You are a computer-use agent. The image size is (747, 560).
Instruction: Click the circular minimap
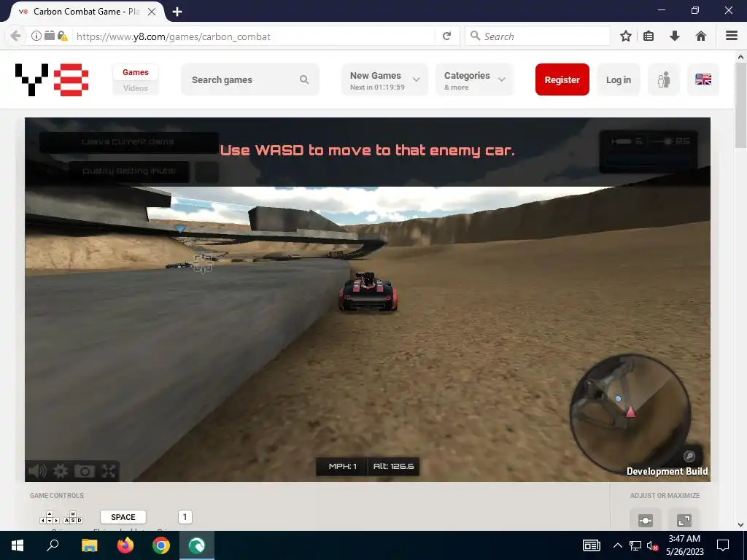[630, 414]
